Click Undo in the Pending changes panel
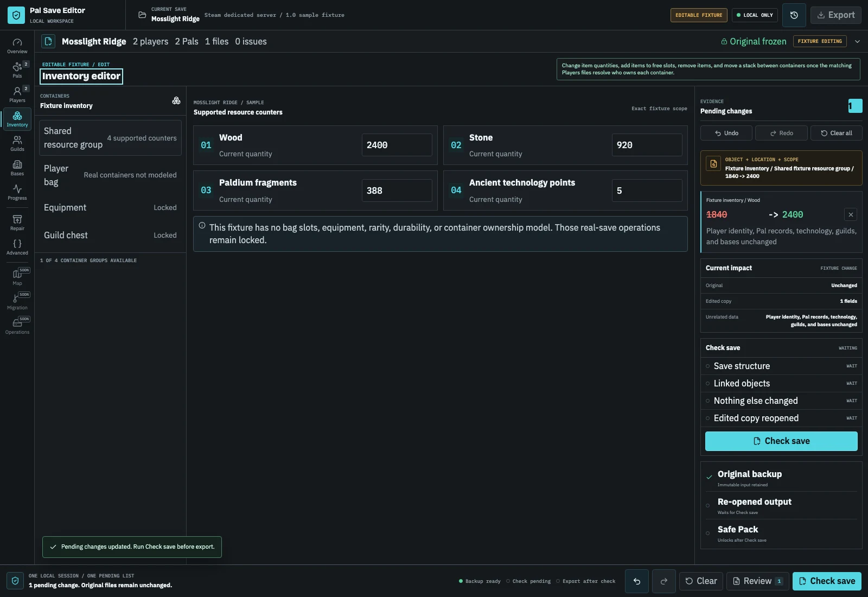868x597 pixels. point(726,133)
